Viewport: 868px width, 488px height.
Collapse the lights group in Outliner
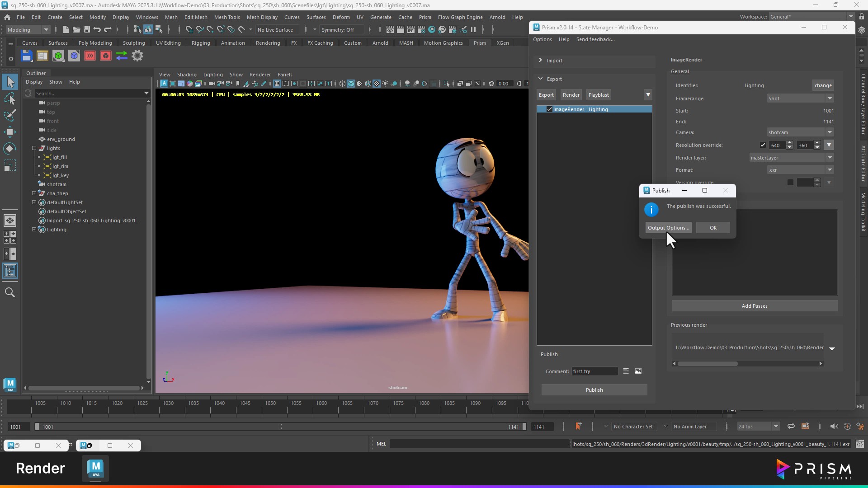(34, 148)
